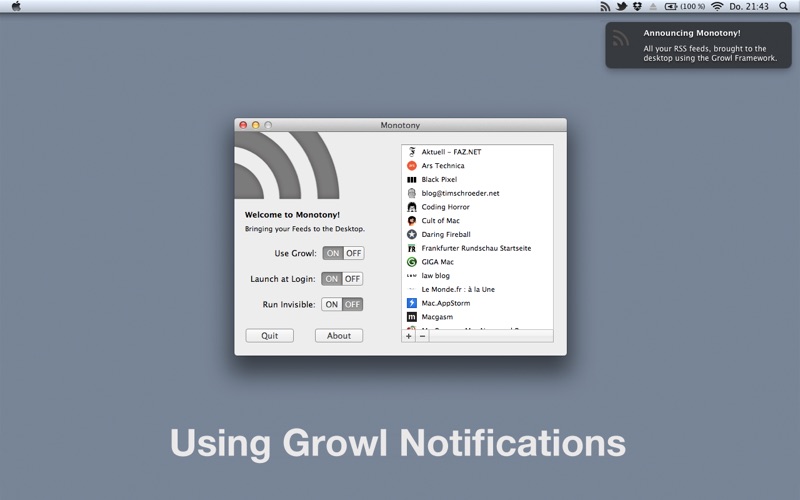Click the Macgasm feed icon
The height and width of the screenshot is (500, 800).
[x=412, y=317]
